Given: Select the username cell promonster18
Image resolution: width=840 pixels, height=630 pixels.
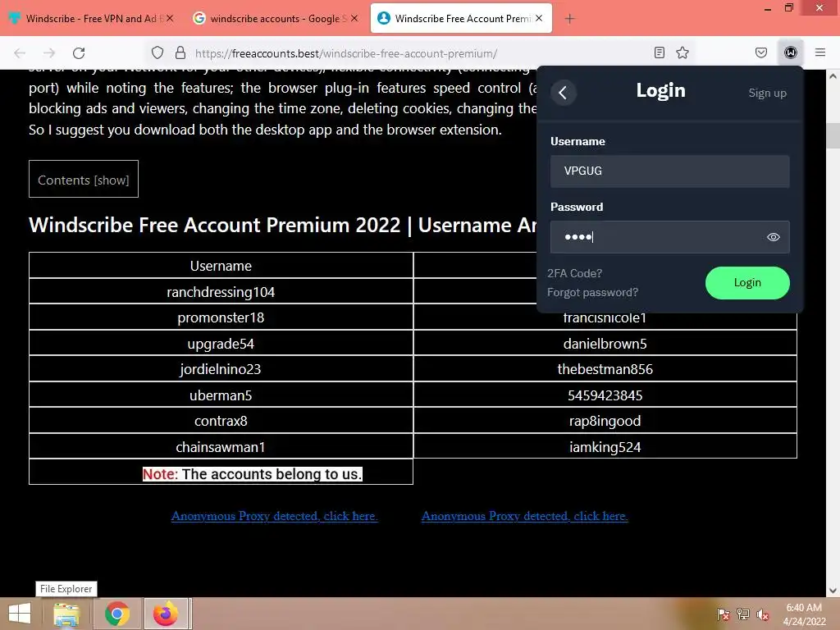Looking at the screenshot, I should pyautogui.click(x=221, y=317).
